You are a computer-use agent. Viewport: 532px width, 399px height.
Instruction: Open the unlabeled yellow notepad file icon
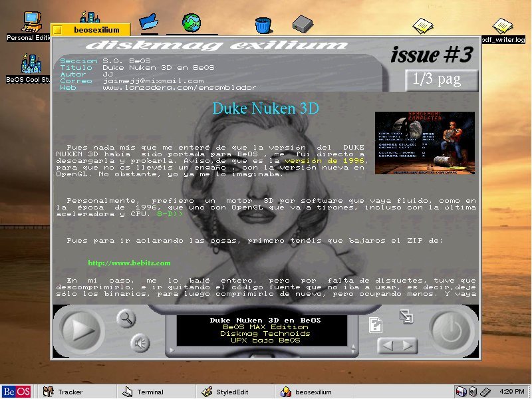[423, 26]
